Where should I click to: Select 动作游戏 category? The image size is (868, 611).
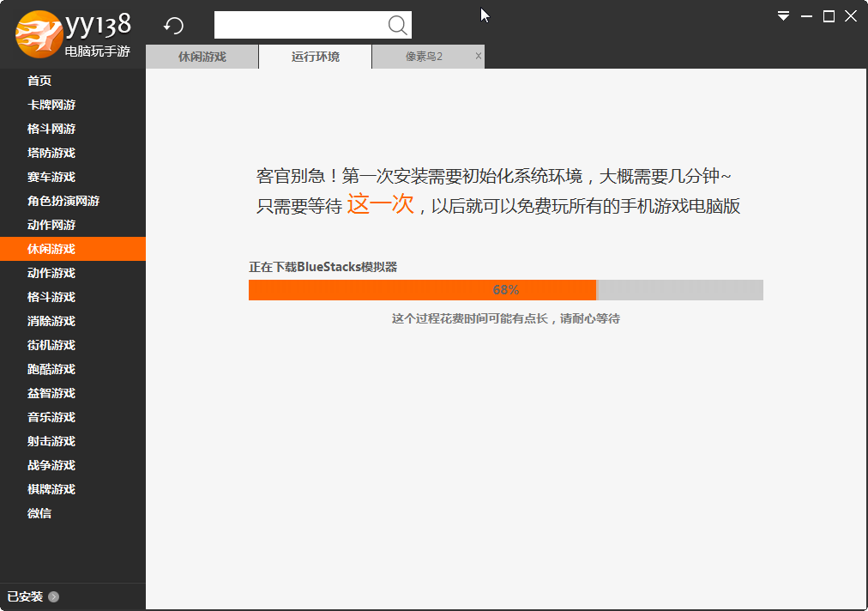tap(73, 273)
